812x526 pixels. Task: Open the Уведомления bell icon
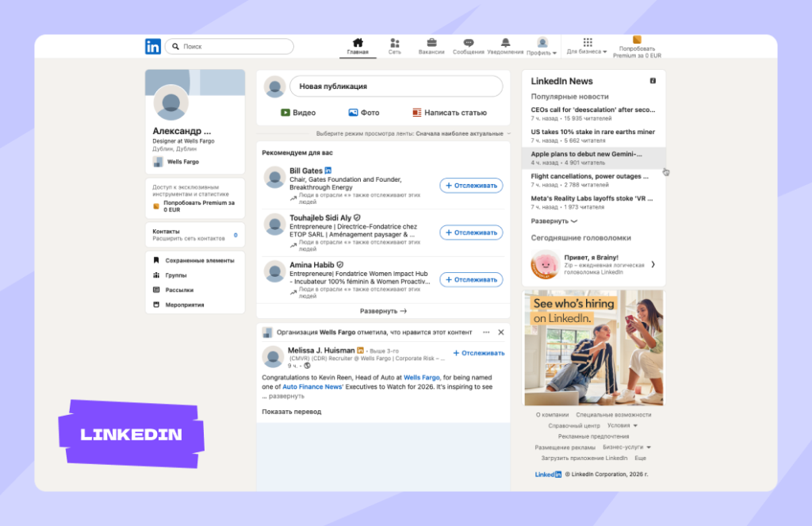point(505,43)
